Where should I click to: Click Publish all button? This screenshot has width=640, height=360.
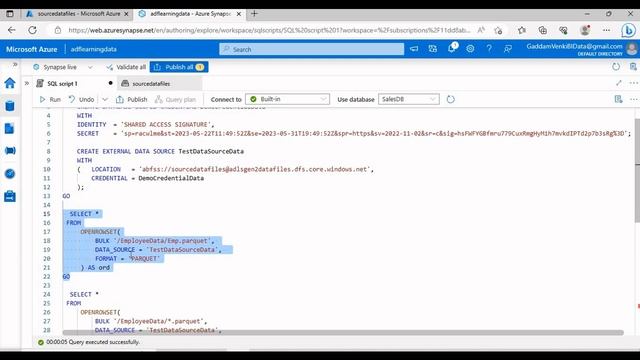pyautogui.click(x=179, y=67)
